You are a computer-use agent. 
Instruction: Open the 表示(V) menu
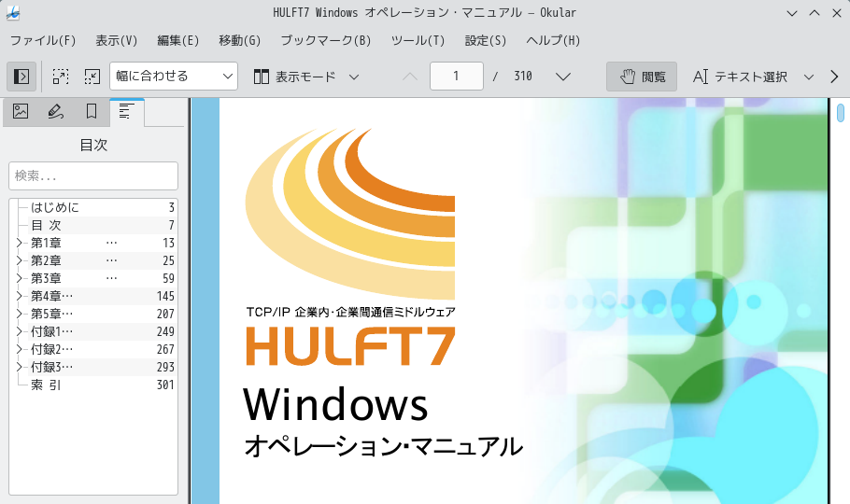coord(117,41)
